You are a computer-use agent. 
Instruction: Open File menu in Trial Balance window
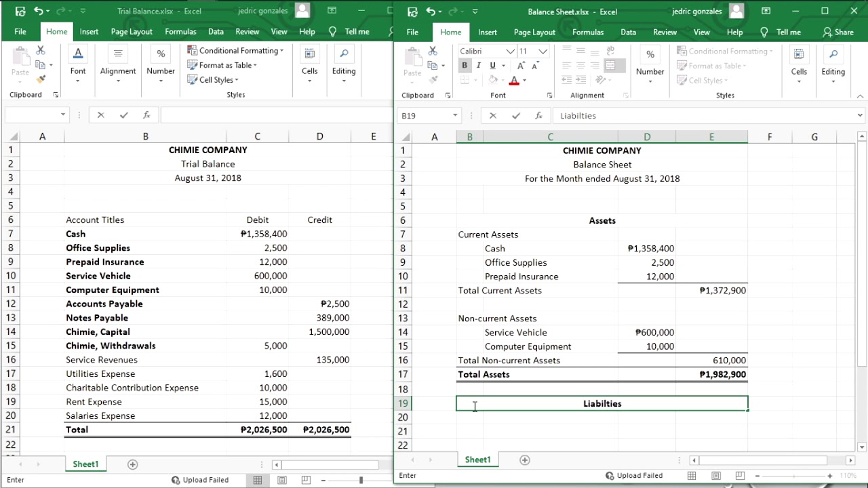click(20, 31)
